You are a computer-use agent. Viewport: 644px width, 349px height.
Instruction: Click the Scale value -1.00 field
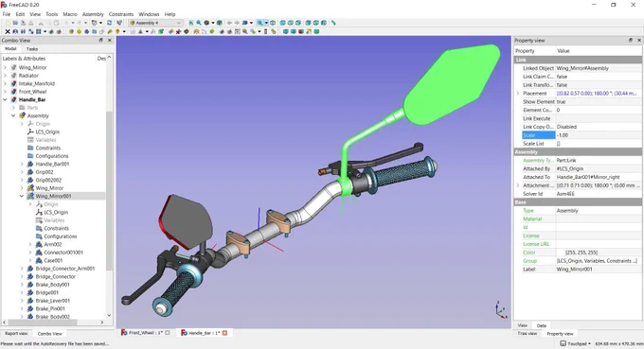tap(599, 135)
